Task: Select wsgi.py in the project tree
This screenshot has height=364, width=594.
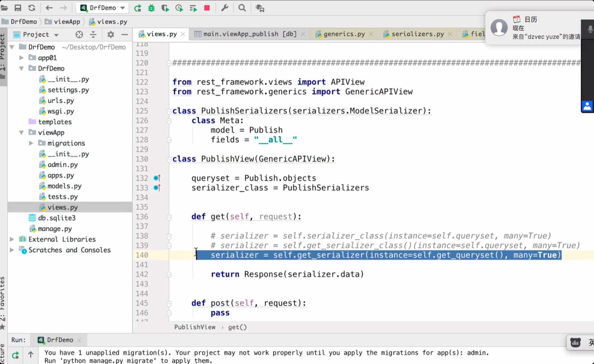Action: tap(56, 111)
